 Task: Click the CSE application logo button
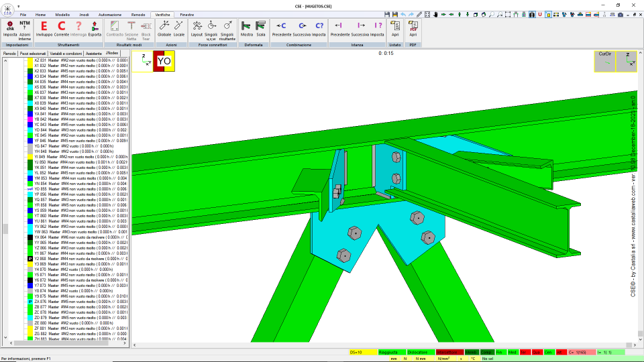click(7, 10)
